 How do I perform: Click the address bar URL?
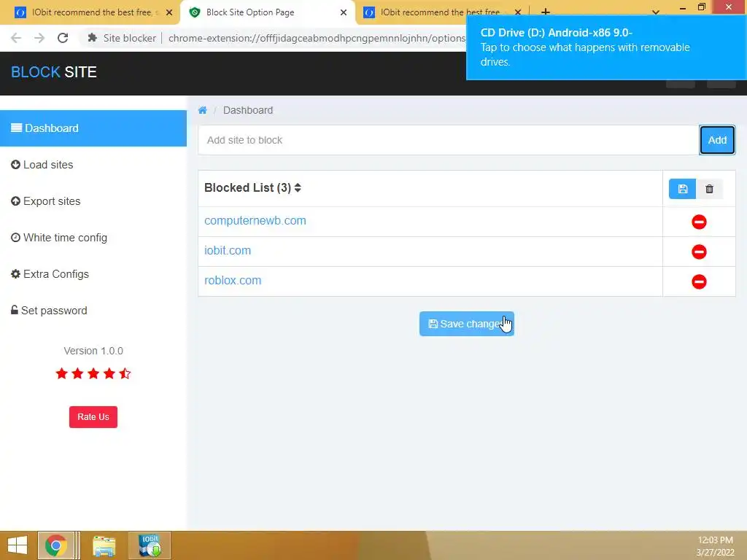pos(317,38)
